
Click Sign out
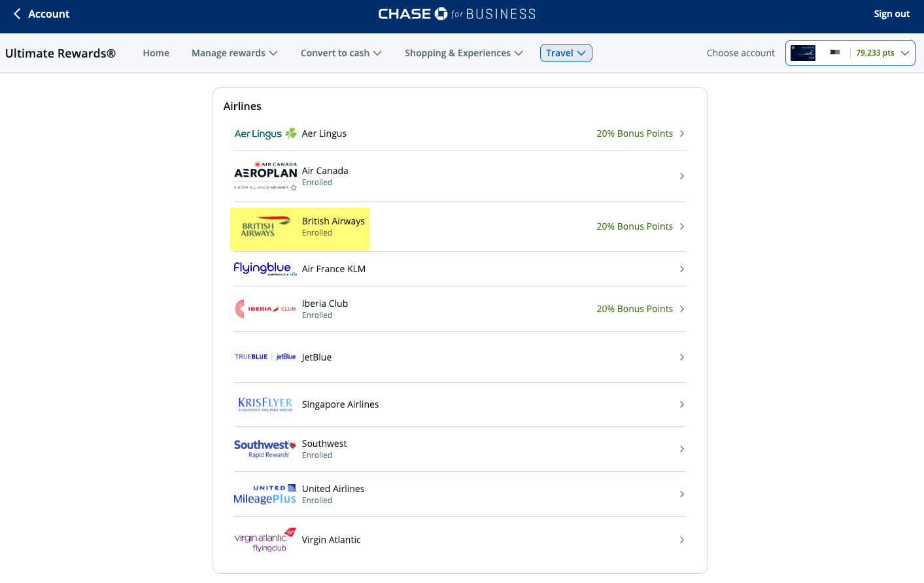point(891,13)
